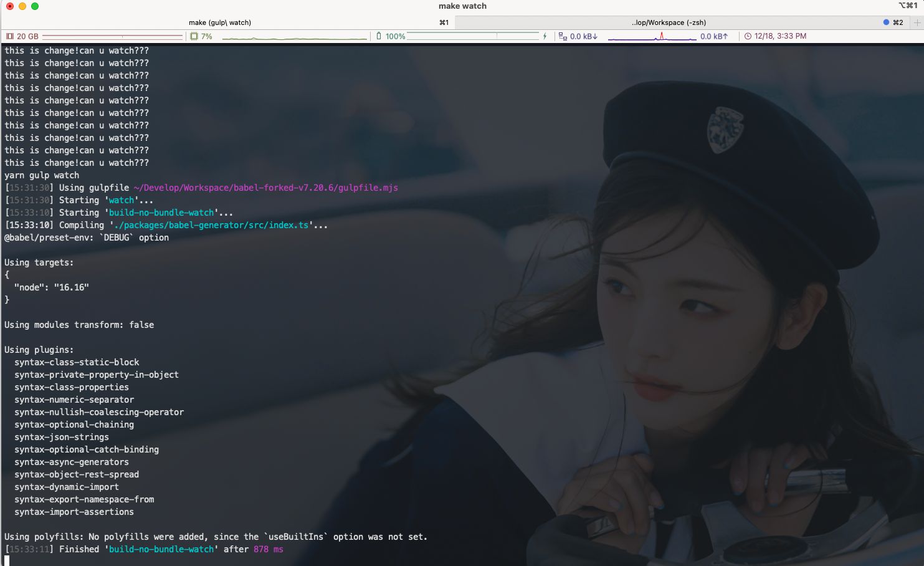Click the [15:33:10] Compiling timestamp
Image resolution: width=924 pixels, height=566 pixels.
tap(29, 225)
